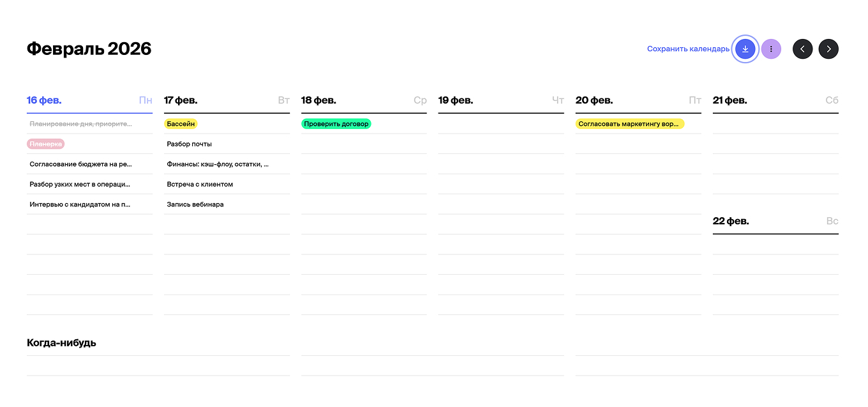Screen dimensions: 868x407
Task: Open the green 'Проверить договор' task
Action: 336,124
